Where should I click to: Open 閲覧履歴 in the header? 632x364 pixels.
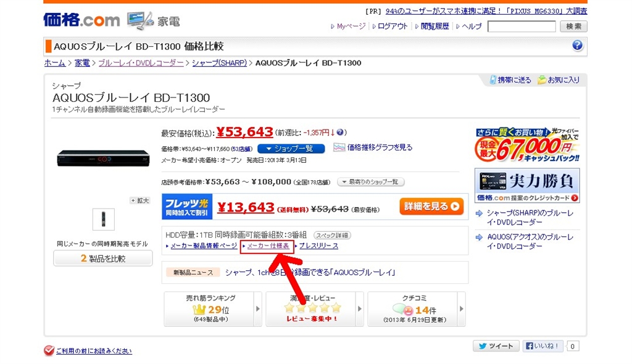click(x=434, y=26)
